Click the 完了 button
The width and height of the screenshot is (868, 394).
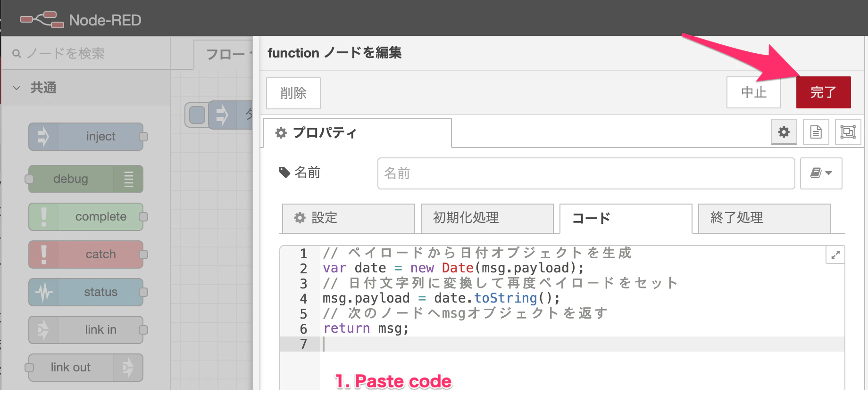click(823, 92)
